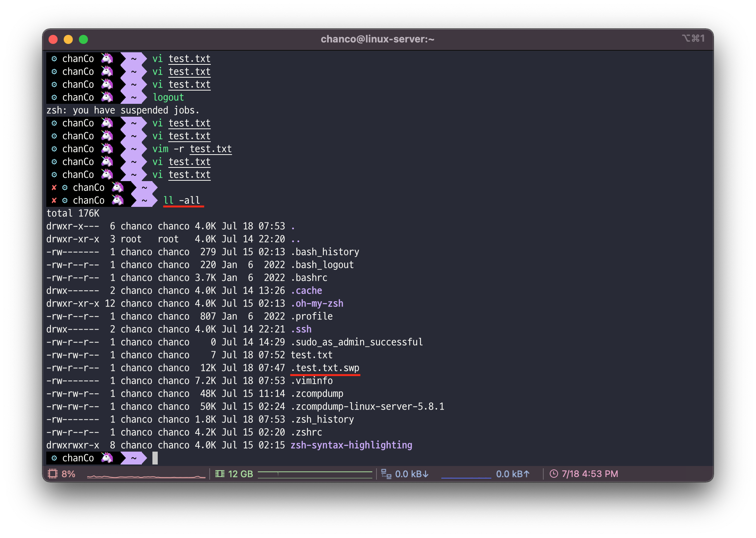This screenshot has width=756, height=538.
Task: Click the yellow minimize window button
Action: pyautogui.click(x=68, y=39)
